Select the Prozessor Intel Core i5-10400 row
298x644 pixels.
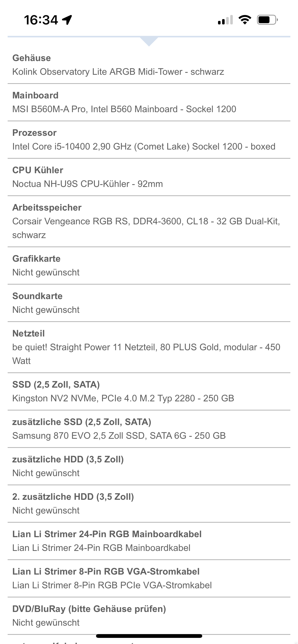click(x=149, y=140)
